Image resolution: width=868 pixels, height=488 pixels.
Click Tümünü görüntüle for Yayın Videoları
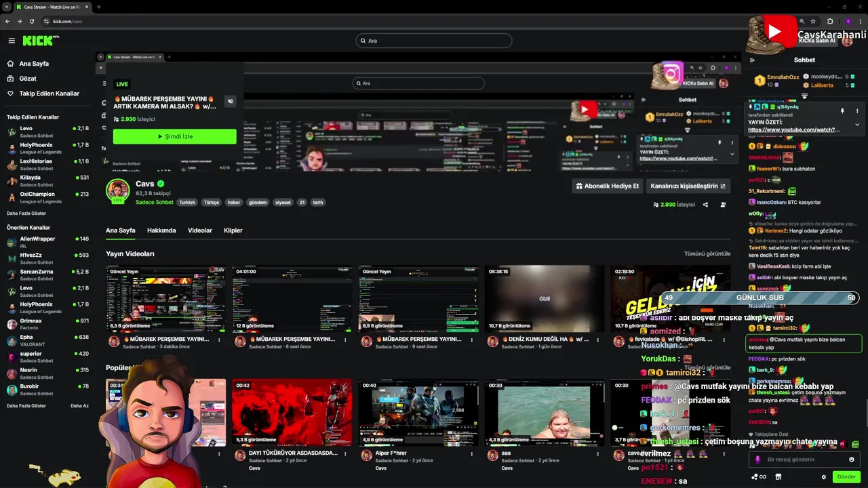coord(707,253)
